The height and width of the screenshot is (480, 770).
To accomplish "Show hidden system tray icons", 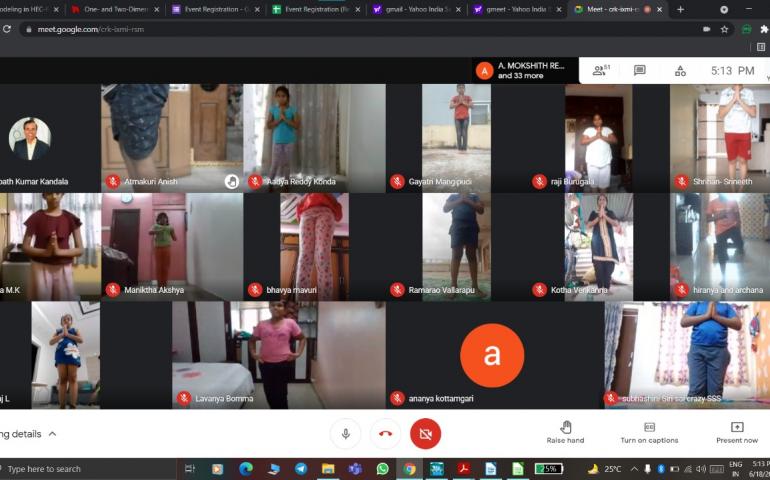I will 634,469.
